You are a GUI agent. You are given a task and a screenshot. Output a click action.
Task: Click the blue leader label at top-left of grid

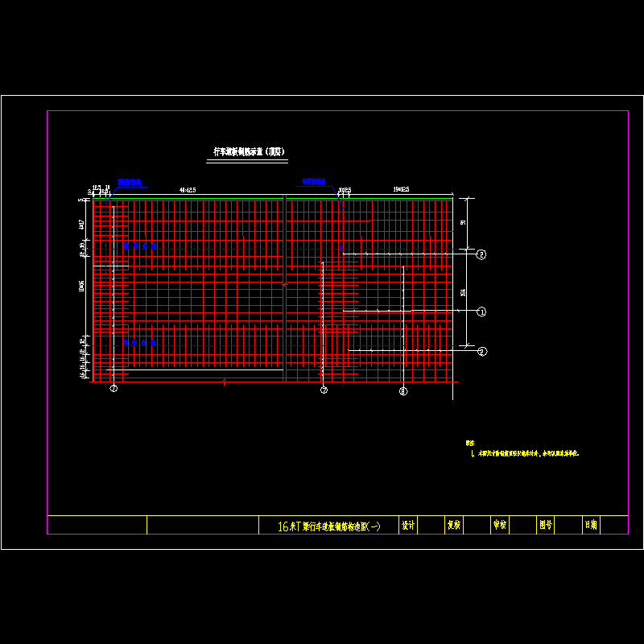click(x=130, y=183)
